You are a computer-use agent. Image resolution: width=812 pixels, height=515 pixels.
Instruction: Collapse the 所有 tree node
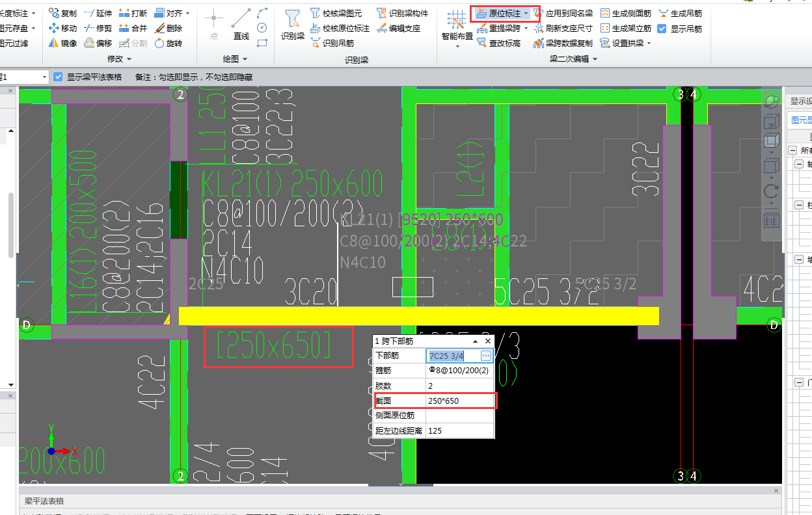click(793, 150)
